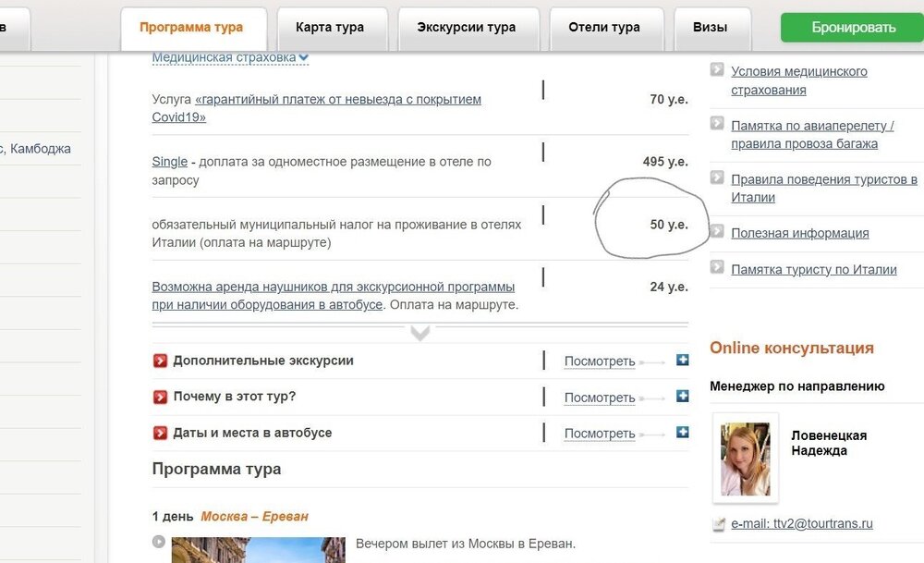Click the round bullet icon for day 1
Image resolution: width=924 pixels, height=563 pixels.
pos(159,541)
